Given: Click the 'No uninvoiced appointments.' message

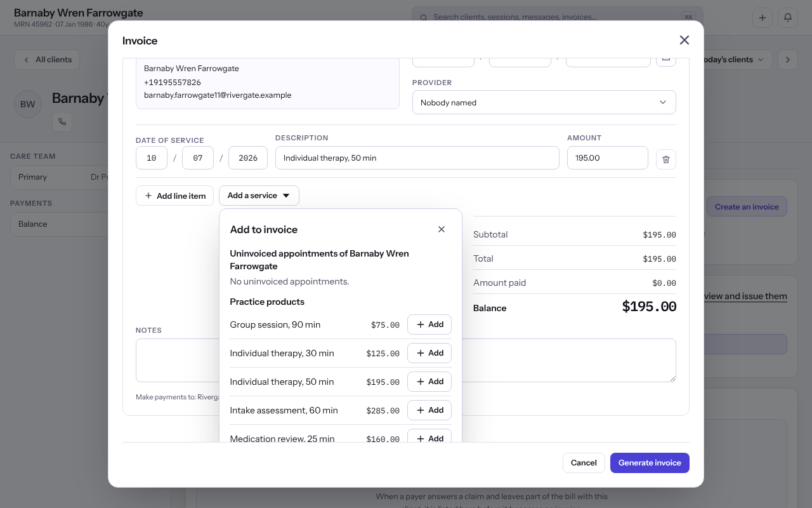Looking at the screenshot, I should [289, 281].
